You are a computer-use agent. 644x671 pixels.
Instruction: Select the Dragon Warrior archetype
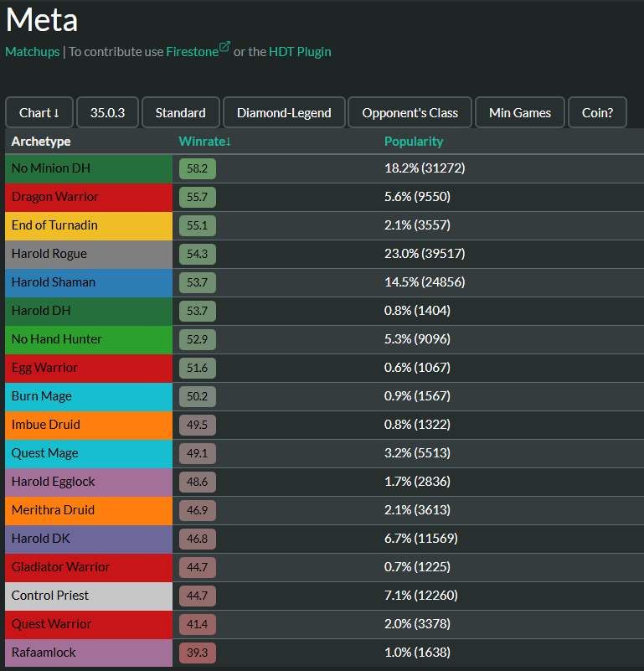pos(89,197)
